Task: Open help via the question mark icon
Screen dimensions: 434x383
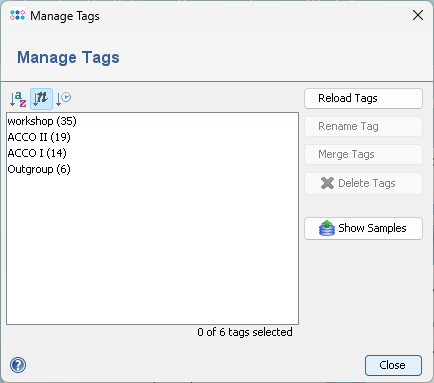Action: click(18, 365)
